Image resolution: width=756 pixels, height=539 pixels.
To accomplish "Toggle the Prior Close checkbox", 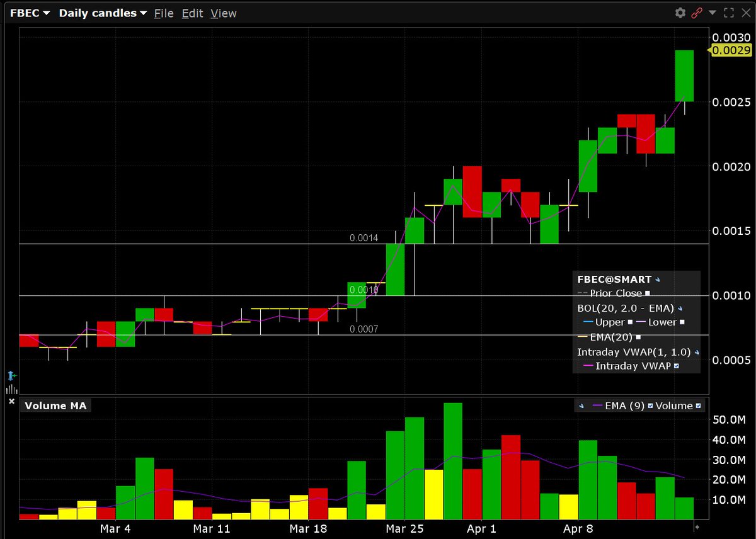I will point(648,293).
